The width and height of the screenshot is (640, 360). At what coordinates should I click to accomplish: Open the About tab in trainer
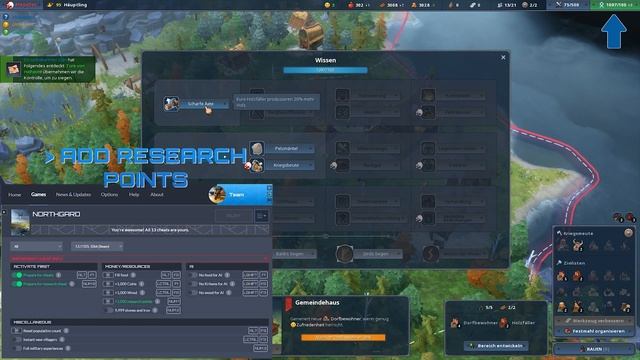point(157,195)
